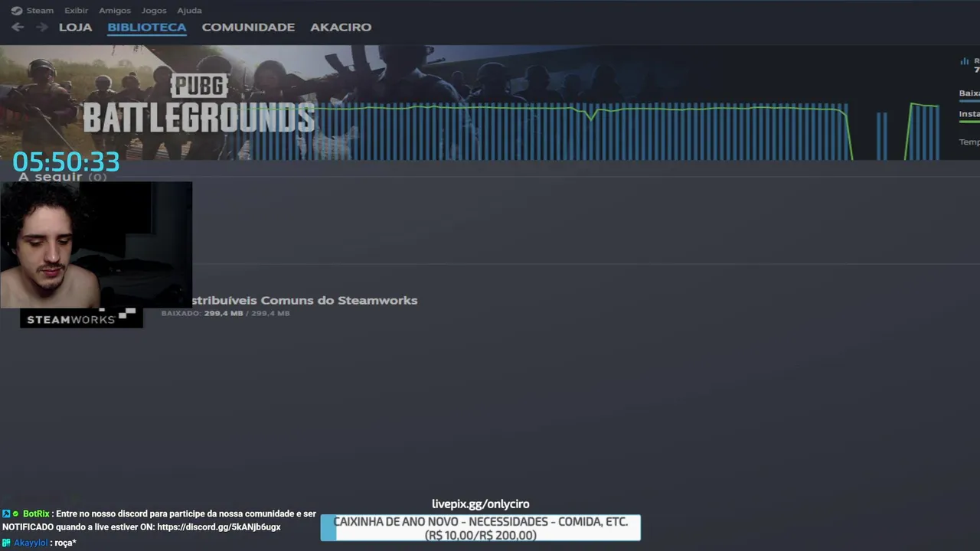Click the Steamworks logo thumbnail
Viewport: 980px width, 551px height.
click(x=81, y=318)
